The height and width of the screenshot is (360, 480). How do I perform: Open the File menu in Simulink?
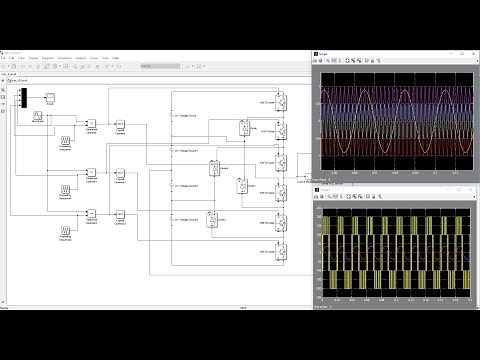click(x=3, y=58)
